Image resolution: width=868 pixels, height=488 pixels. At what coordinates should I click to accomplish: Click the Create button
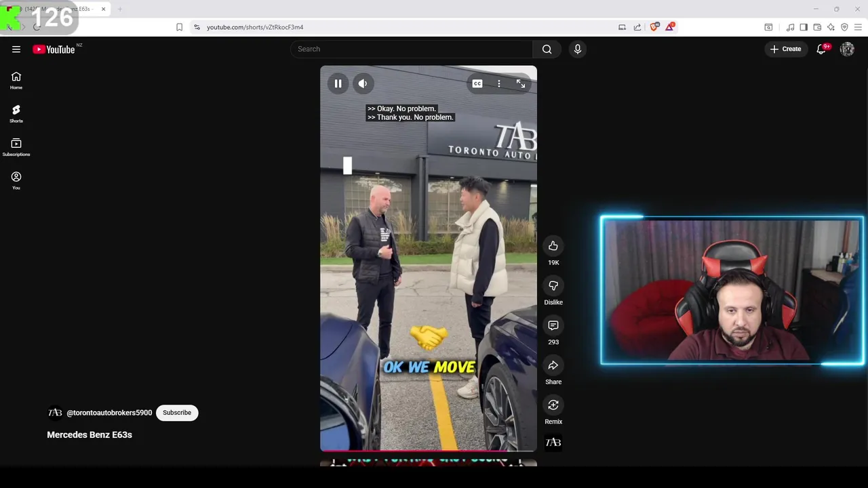click(785, 49)
